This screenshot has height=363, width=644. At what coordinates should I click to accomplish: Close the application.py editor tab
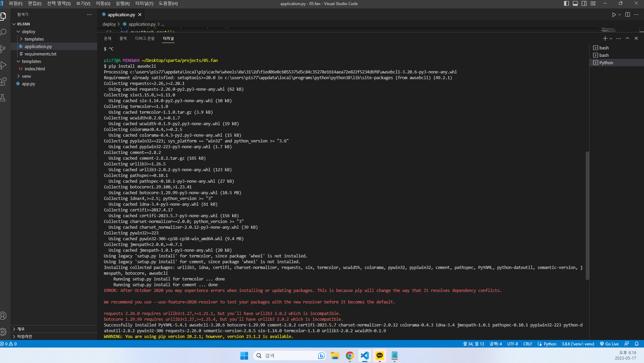[140, 15]
